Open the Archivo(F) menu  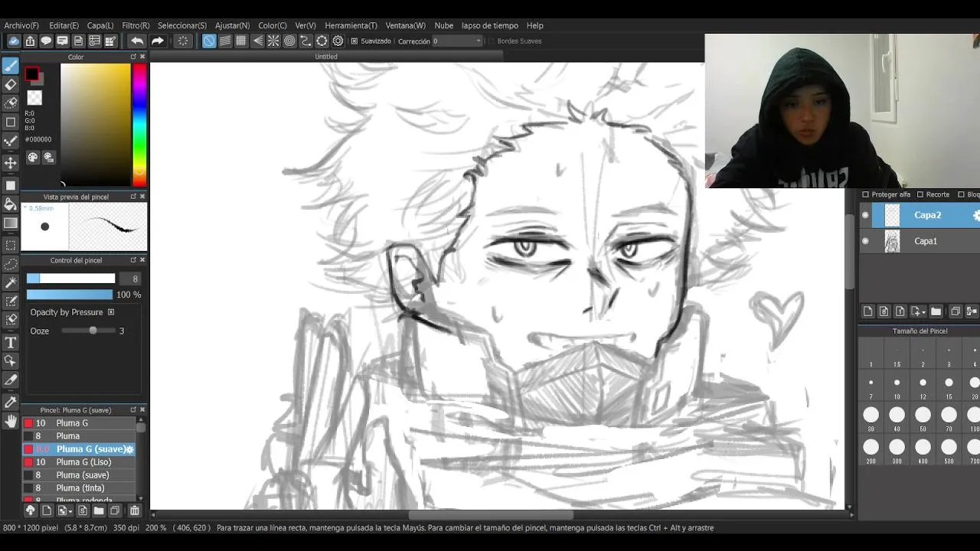(x=21, y=25)
